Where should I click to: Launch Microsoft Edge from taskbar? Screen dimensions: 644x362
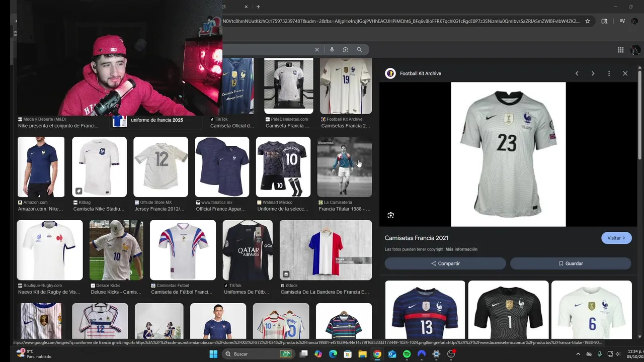tap(333, 354)
